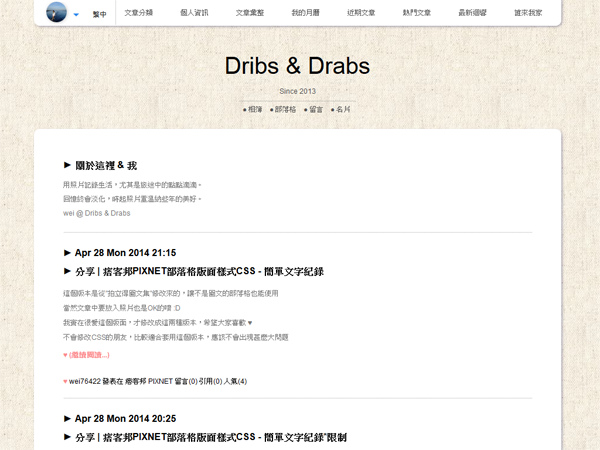600x450 pixels.
Task: Go to the 部落格 blog link
Action: pos(283,109)
